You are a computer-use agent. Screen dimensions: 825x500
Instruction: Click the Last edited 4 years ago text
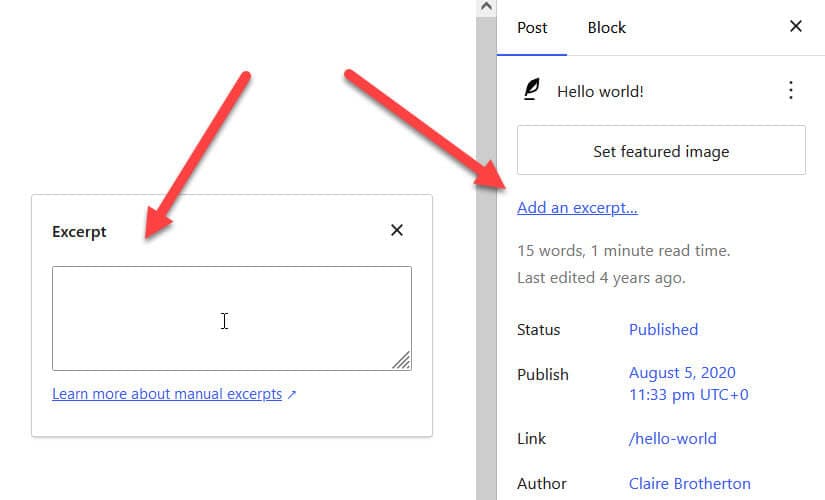point(601,278)
